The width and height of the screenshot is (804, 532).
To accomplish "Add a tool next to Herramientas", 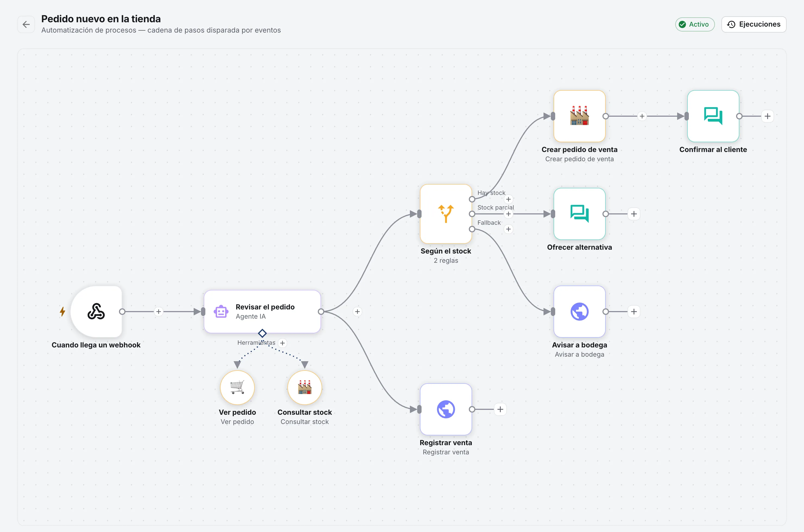I will 282,343.
